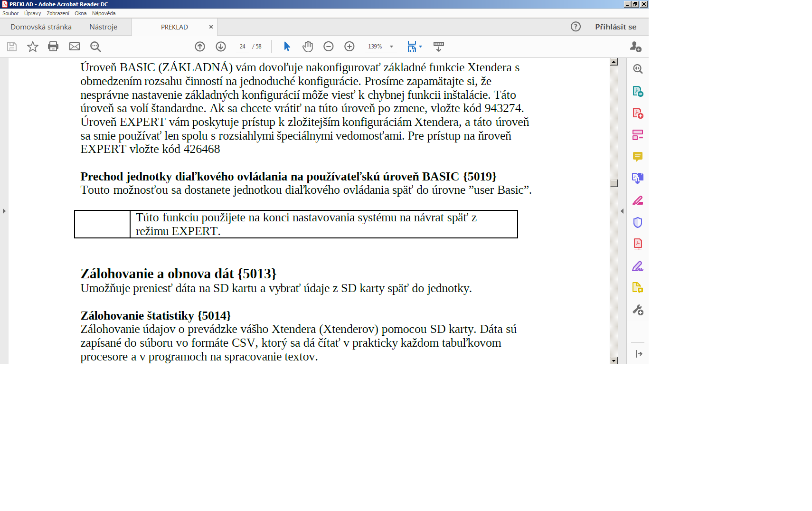812x511 pixels.
Task: Close the PREKLAD document tab
Action: (211, 27)
